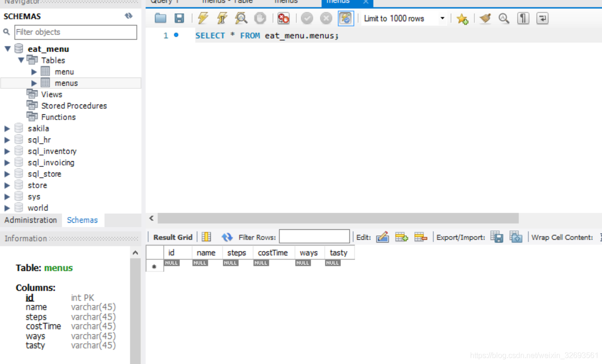
Task: Collapse the Tables node
Action: click(21, 60)
